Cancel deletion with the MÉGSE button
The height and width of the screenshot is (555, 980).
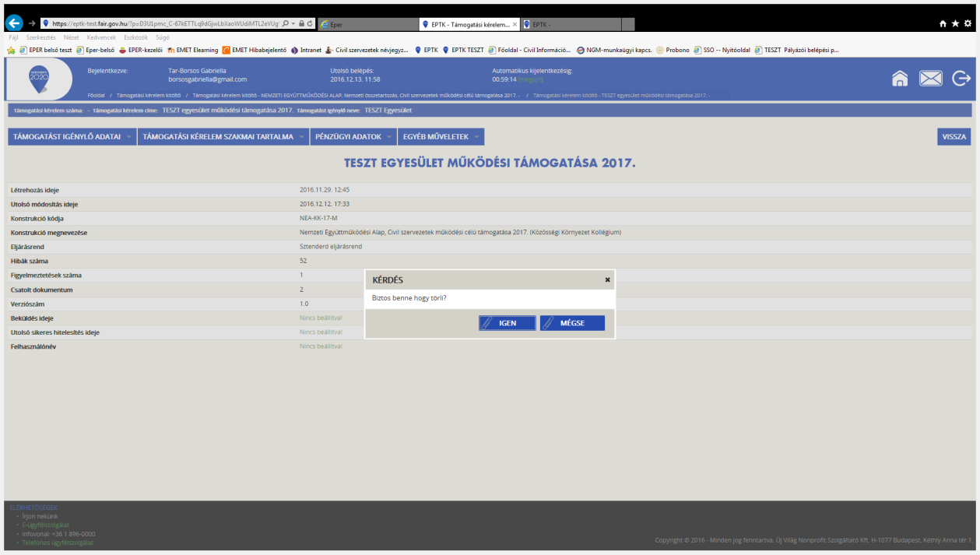(x=572, y=323)
